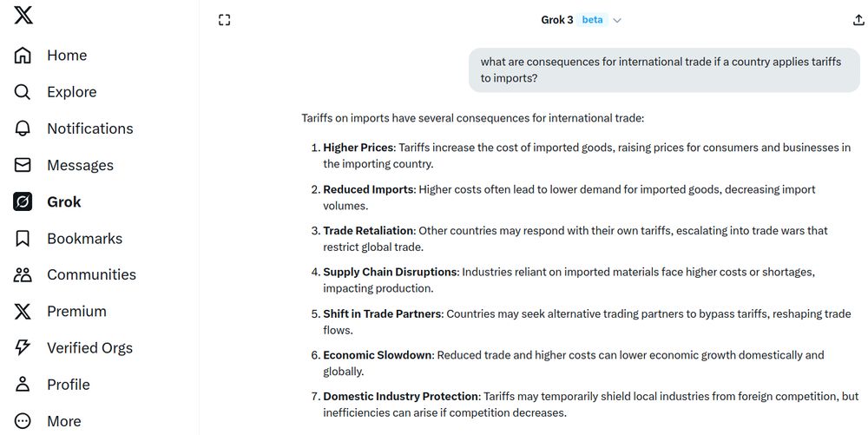Click the Messages envelope icon
Image resolution: width=868 pixels, height=435 pixels.
(23, 165)
